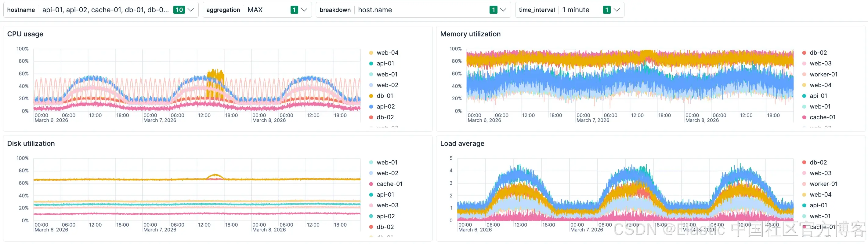Expand the time_interval dropdown chevron

click(617, 10)
